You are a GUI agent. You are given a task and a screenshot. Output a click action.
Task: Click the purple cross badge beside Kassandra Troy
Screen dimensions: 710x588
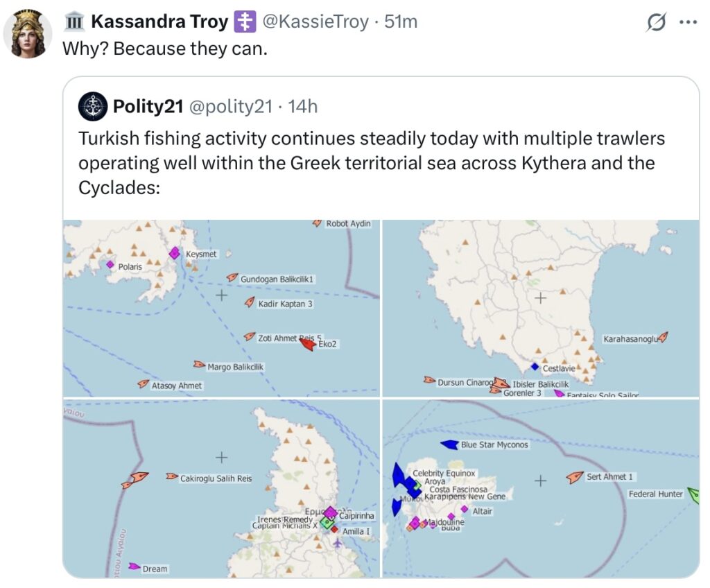click(245, 21)
